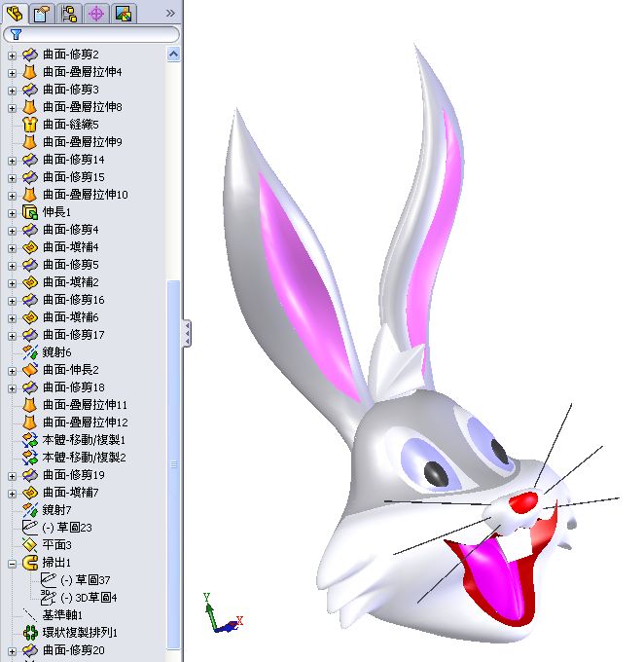Open the DimXpertManager tab
Image resolution: width=644 pixels, height=662 pixels.
96,14
